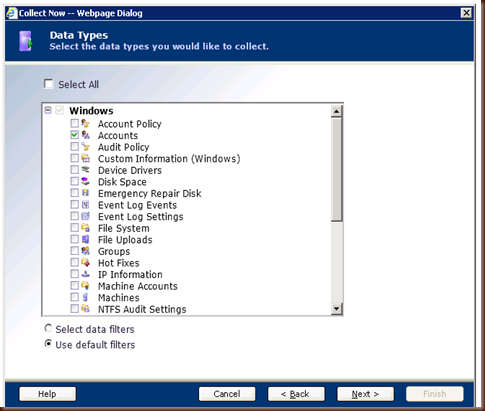Click the Help button
Viewport: 485px width, 411px height.
(x=47, y=394)
